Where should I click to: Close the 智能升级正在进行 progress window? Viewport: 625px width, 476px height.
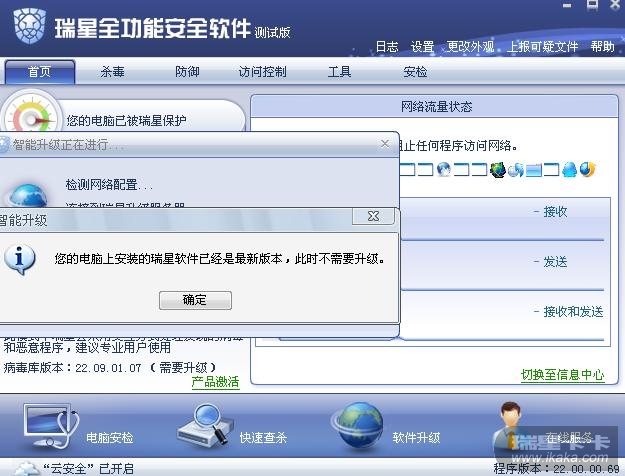pyautogui.click(x=385, y=144)
